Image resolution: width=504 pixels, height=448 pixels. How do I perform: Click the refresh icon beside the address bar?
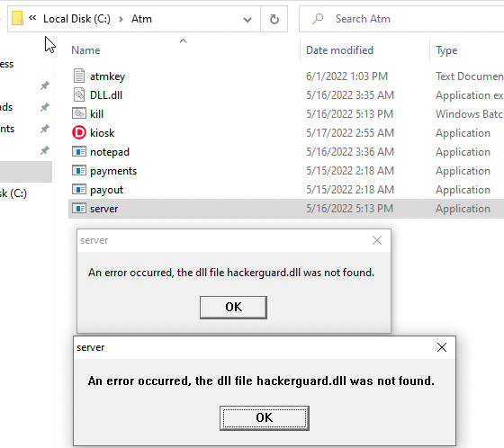pos(274,19)
